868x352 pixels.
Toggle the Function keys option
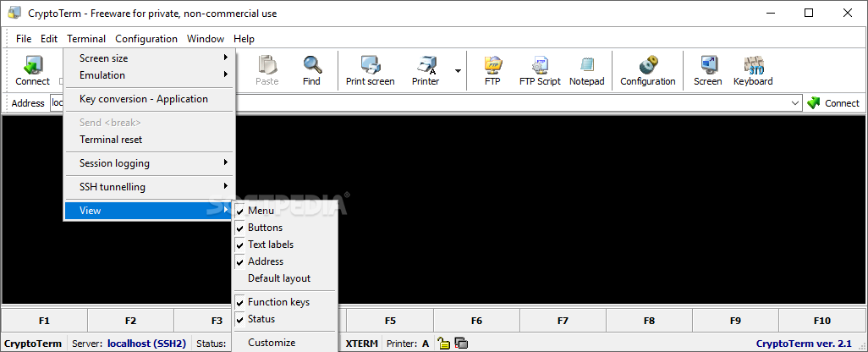[x=284, y=302]
